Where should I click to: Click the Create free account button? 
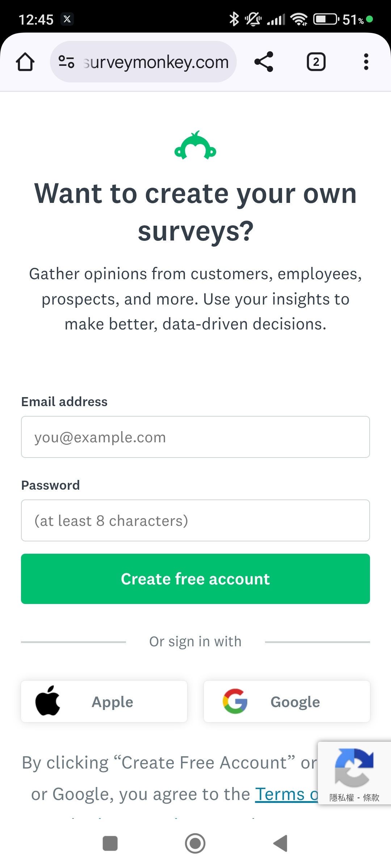[195, 579]
